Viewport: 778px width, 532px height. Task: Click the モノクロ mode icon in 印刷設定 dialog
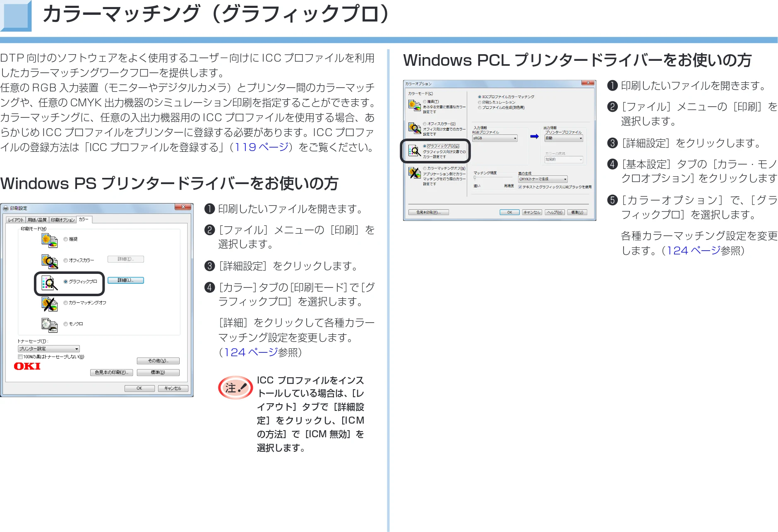(x=49, y=325)
